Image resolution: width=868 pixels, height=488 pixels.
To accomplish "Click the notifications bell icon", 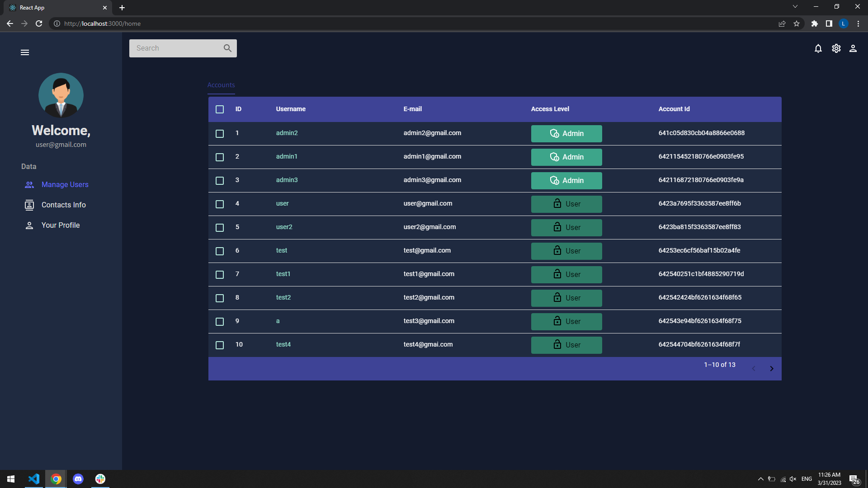I will click(x=818, y=48).
